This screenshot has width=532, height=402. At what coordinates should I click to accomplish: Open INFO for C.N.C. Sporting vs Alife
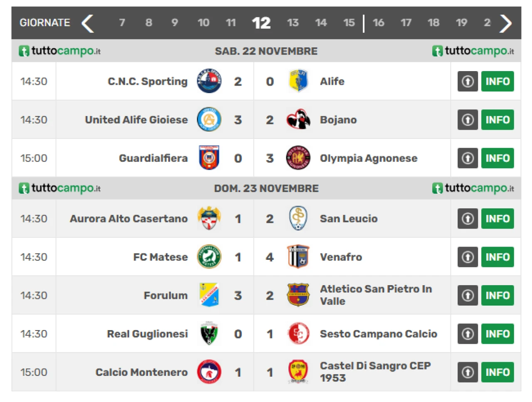click(498, 81)
